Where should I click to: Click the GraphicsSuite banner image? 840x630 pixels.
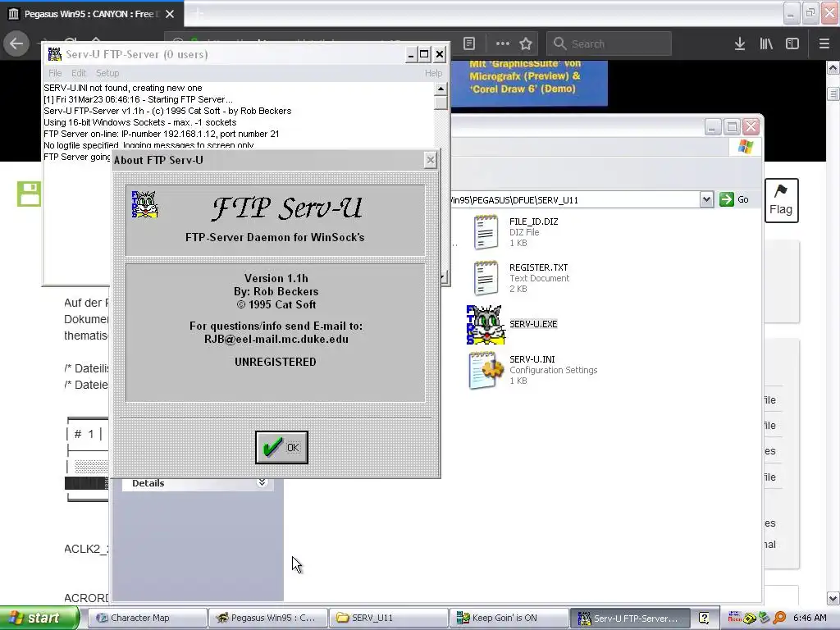point(529,83)
